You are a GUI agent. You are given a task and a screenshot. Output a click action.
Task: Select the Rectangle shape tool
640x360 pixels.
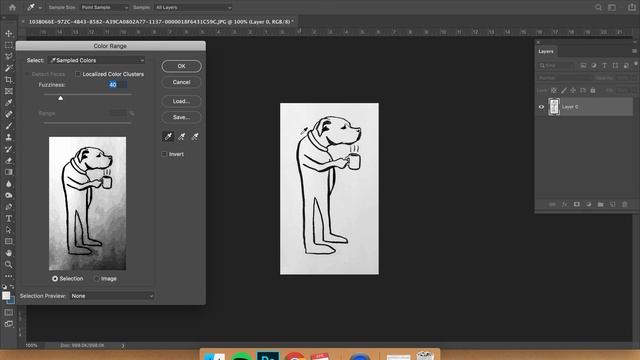click(9, 241)
